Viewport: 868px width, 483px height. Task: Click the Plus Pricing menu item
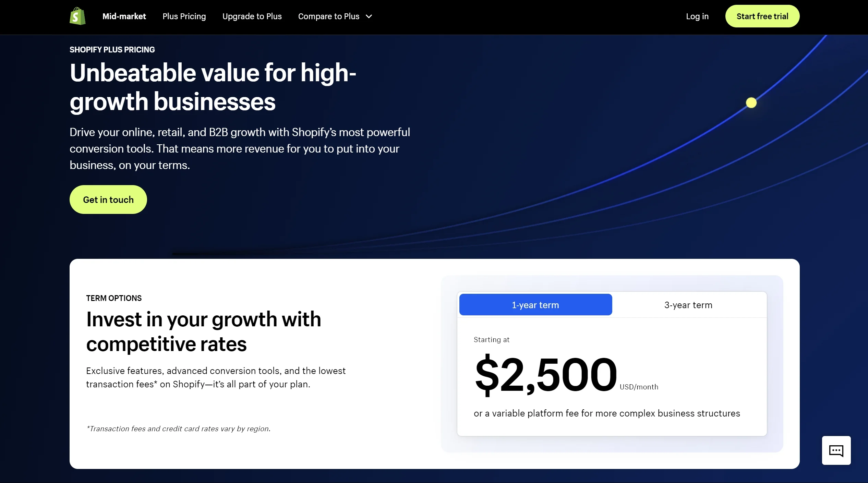pos(184,16)
